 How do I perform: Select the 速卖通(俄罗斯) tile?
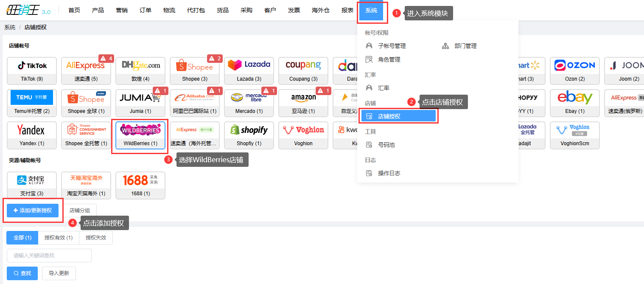[x=624, y=103]
